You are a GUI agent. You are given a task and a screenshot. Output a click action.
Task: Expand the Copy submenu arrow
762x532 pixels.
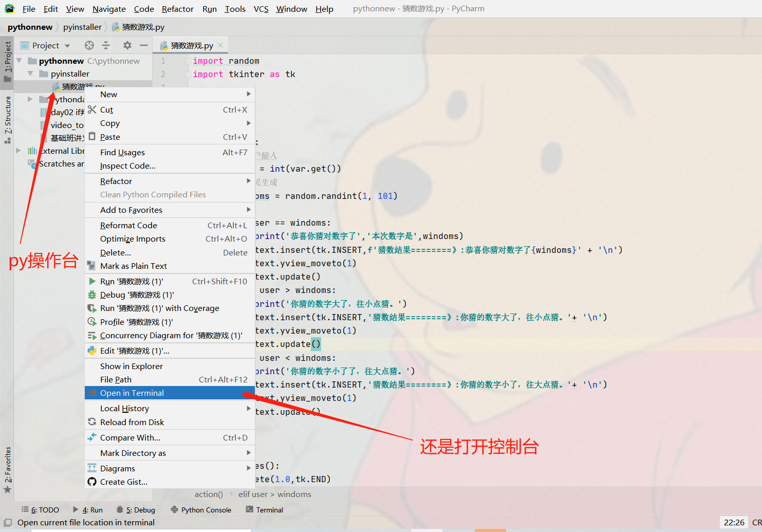tap(249, 123)
